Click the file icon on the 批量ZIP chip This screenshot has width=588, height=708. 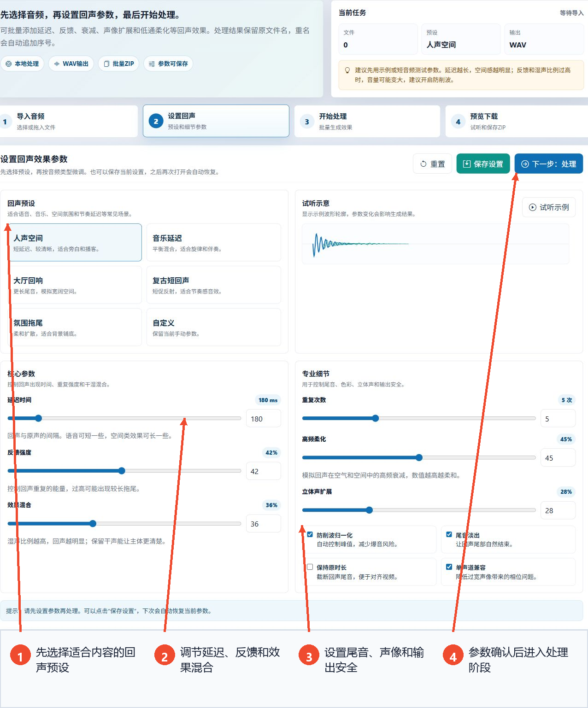pos(106,64)
